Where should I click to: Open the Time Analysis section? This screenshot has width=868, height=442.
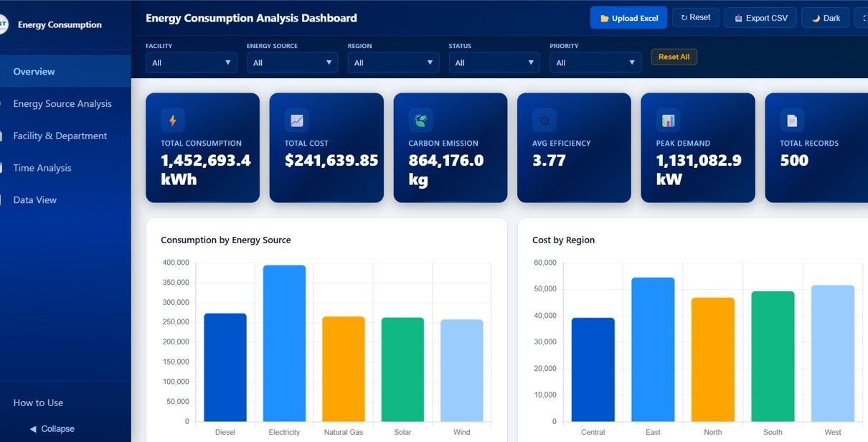[x=42, y=168]
